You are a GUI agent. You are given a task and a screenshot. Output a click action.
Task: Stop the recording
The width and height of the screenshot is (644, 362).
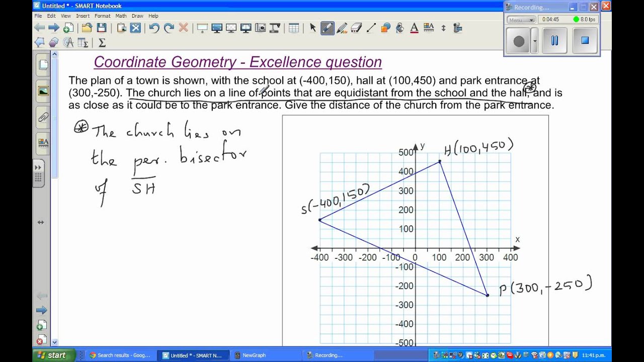[x=585, y=41]
